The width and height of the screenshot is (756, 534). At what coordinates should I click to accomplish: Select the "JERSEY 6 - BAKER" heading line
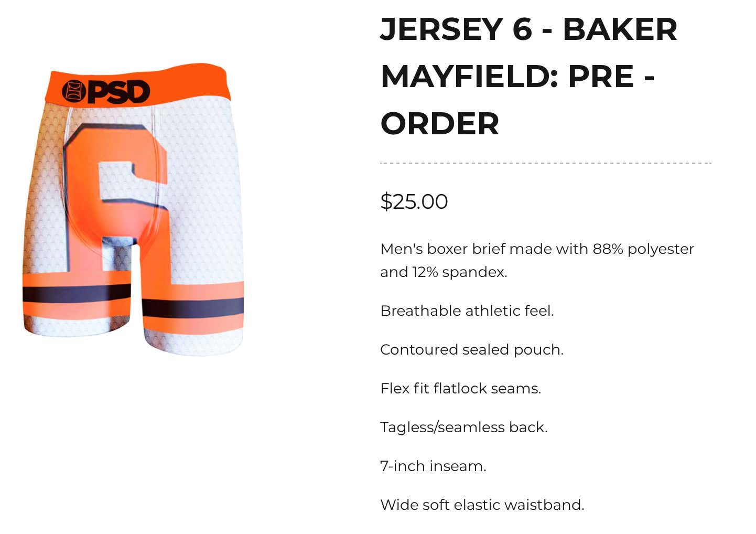528,29
